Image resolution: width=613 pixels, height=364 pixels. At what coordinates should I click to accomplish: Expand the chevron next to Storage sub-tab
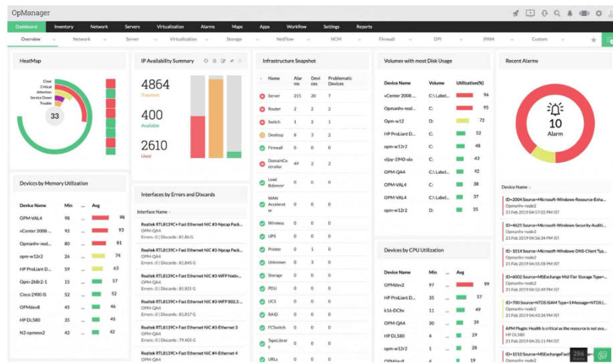[x=257, y=40]
